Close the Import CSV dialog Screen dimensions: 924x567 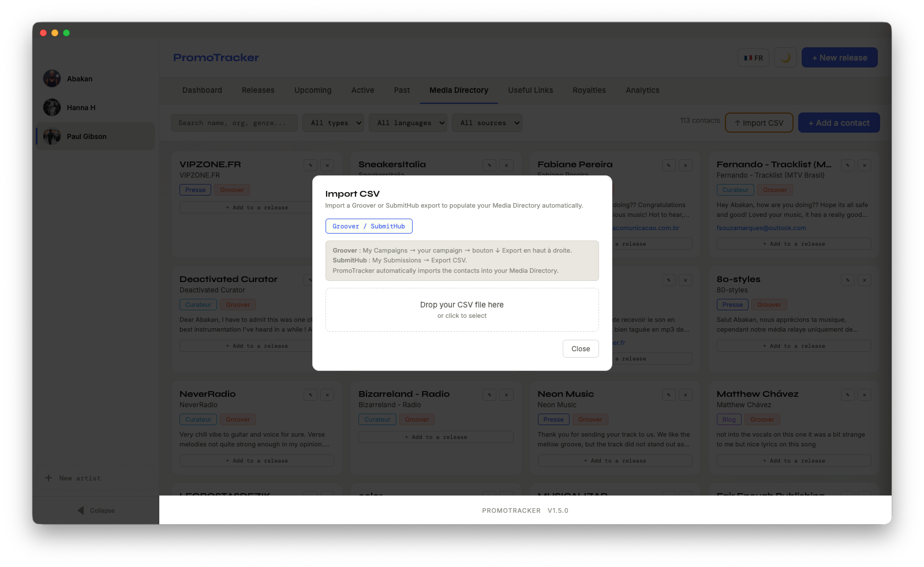(580, 349)
